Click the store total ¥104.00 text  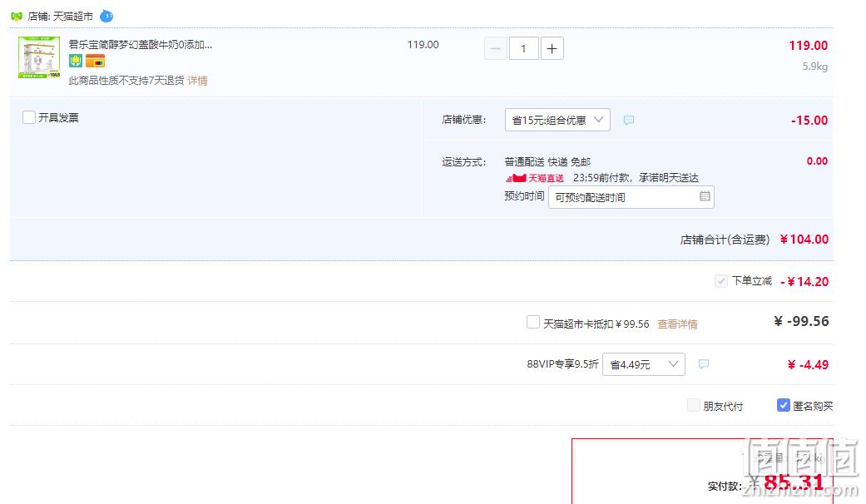(804, 239)
